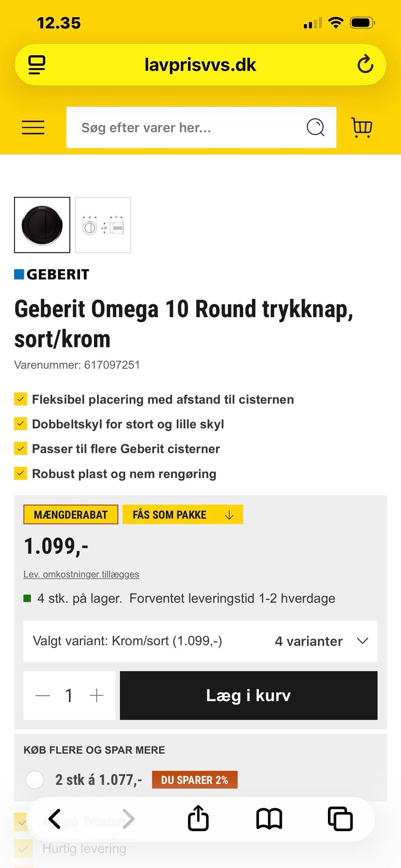Select the black trykknap product thumbnail

click(x=42, y=225)
